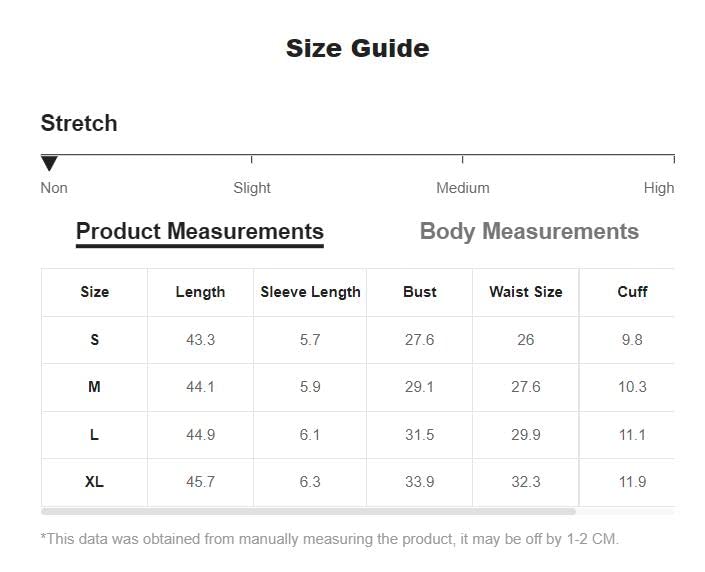
Task: Click the L size row label
Action: pos(95,435)
